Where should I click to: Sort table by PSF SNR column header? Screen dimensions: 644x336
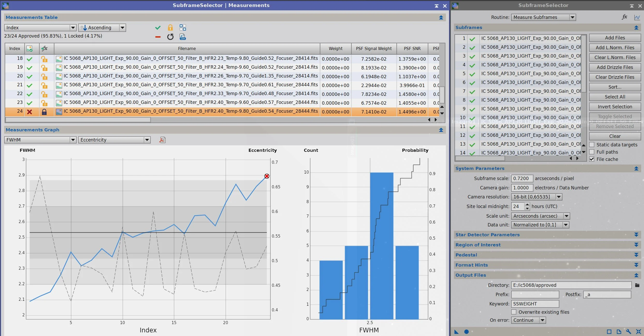412,48
